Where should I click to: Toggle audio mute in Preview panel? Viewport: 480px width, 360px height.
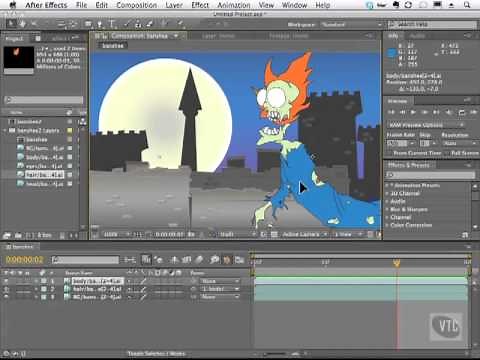pos(449,112)
